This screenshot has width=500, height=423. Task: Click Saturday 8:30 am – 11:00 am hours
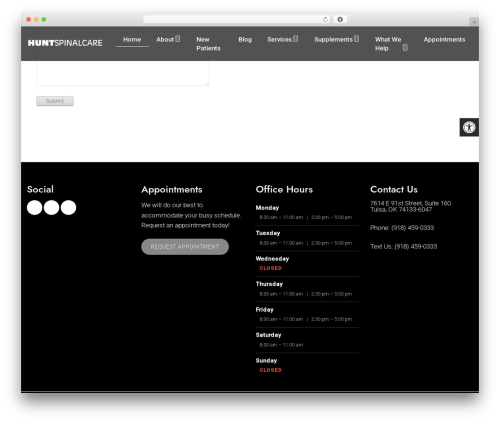point(281,345)
